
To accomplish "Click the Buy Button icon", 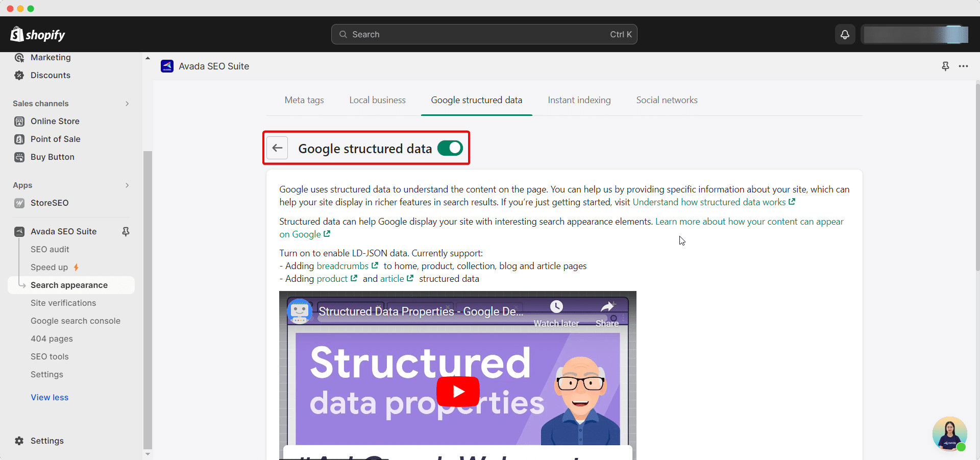I will pyautogui.click(x=19, y=157).
